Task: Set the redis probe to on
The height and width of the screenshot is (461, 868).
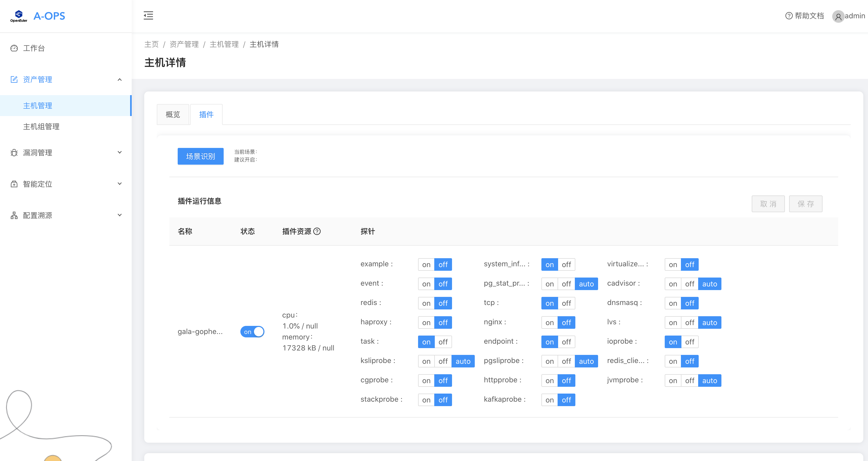Action: 426,303
